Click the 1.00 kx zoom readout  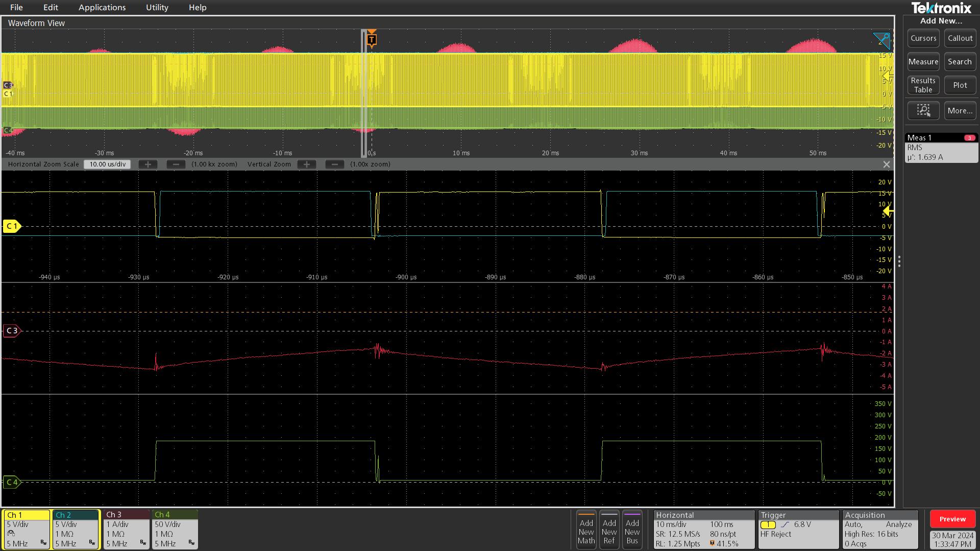[214, 164]
